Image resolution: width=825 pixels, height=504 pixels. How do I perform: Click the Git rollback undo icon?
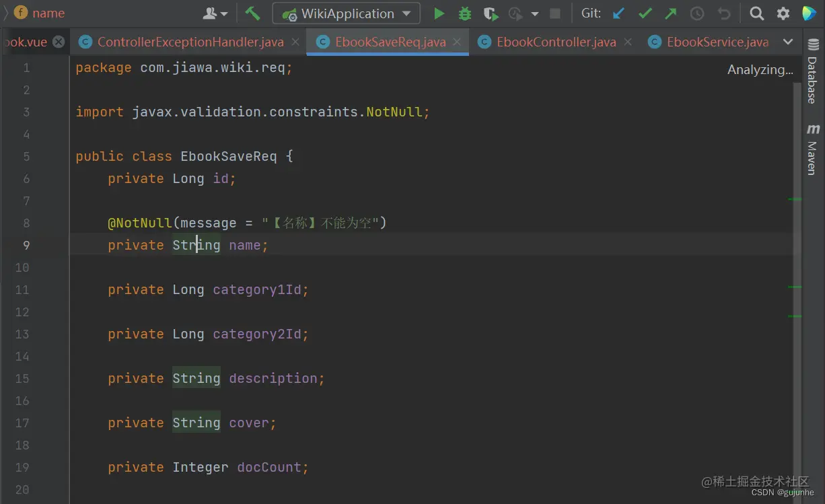(x=723, y=13)
